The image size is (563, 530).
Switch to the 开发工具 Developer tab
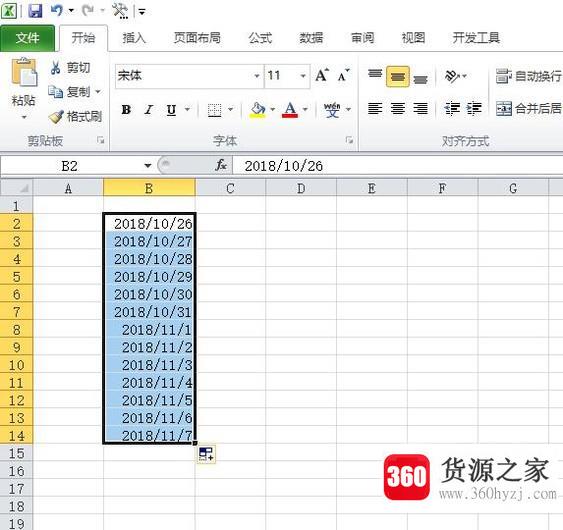476,38
